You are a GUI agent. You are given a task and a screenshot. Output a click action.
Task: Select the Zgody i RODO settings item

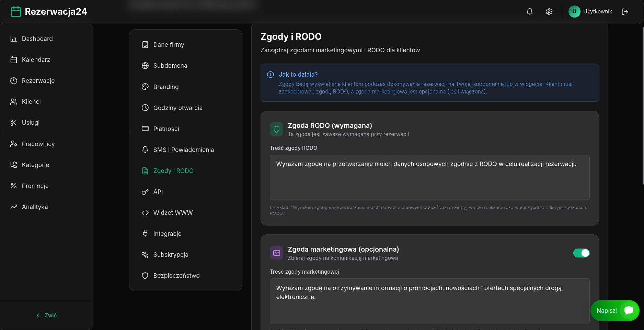click(173, 170)
